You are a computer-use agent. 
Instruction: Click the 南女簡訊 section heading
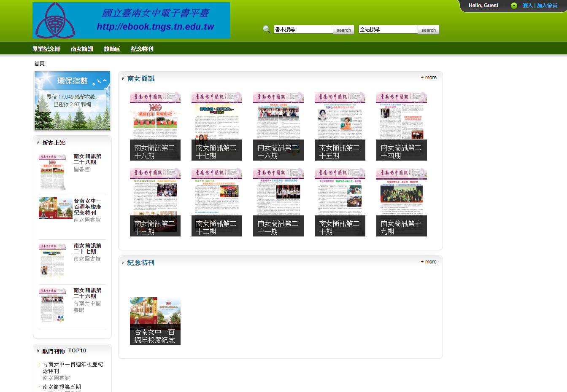tap(141, 79)
